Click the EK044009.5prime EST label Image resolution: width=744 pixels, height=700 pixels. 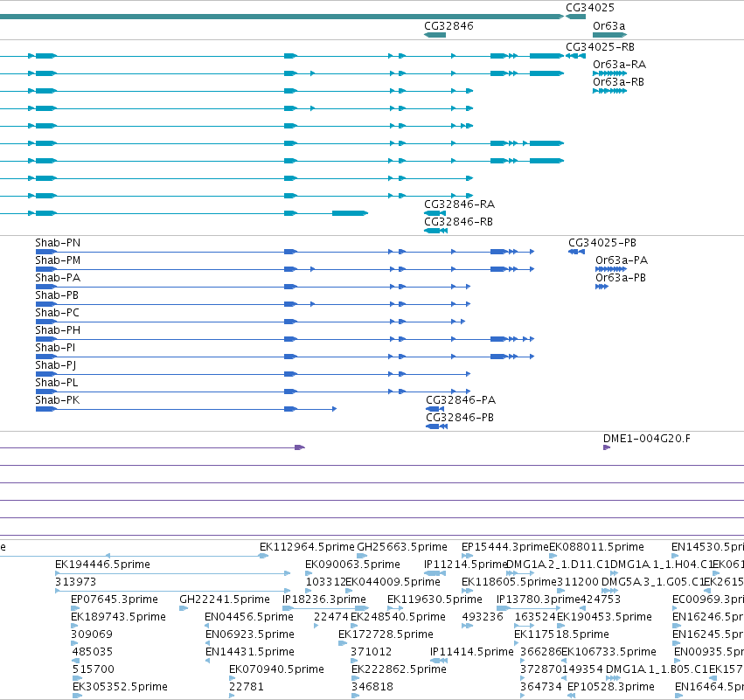[393, 582]
